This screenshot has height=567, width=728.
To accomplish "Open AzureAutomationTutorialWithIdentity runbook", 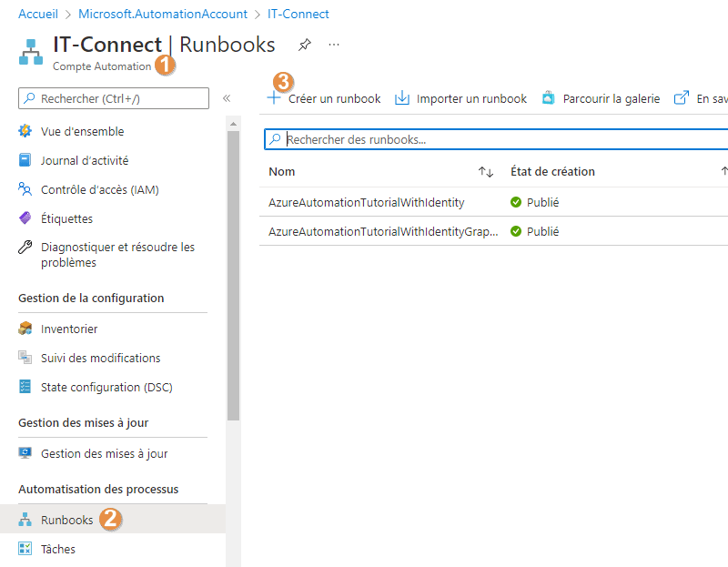I will (x=366, y=202).
